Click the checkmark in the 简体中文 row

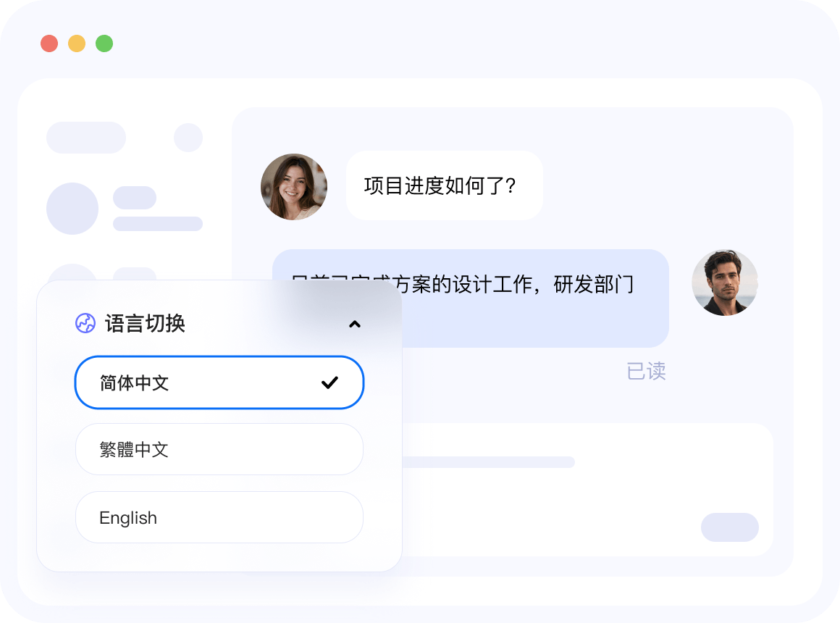point(329,382)
